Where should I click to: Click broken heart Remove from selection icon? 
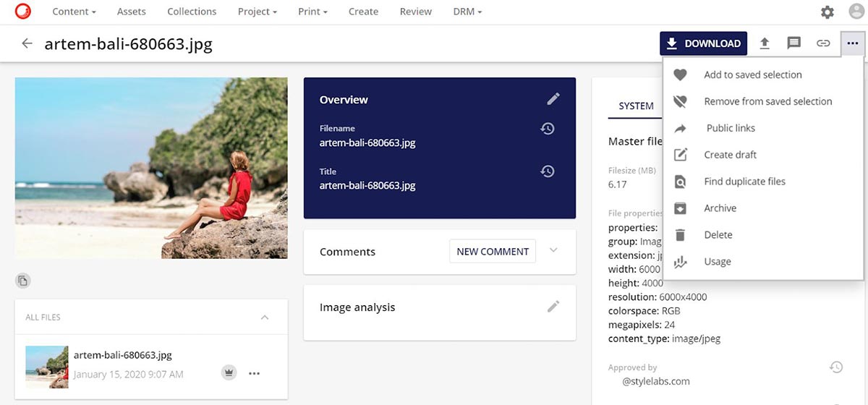680,101
